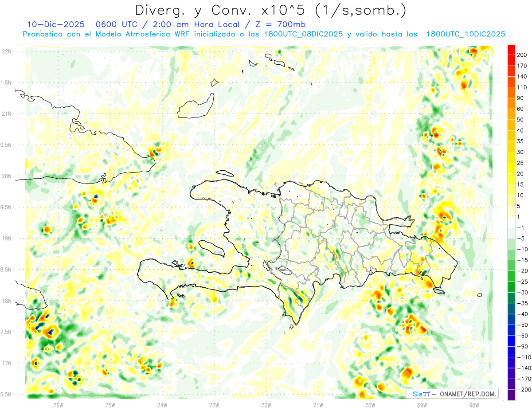
Task: Click latitude axis label '19N'
Action: point(7,239)
